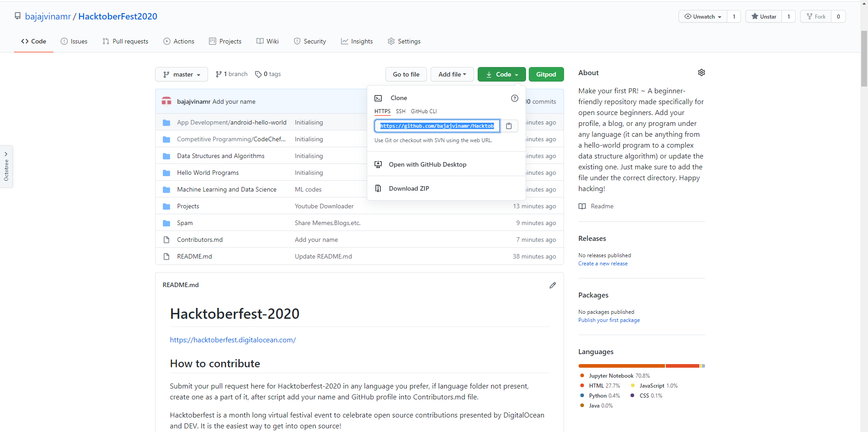
Task: Open Add file dropdown
Action: point(452,74)
